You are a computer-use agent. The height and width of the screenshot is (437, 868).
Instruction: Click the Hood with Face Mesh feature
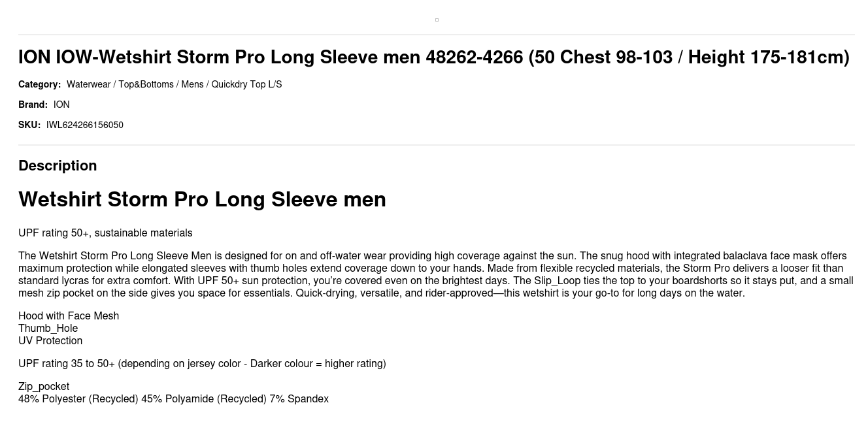click(x=69, y=316)
